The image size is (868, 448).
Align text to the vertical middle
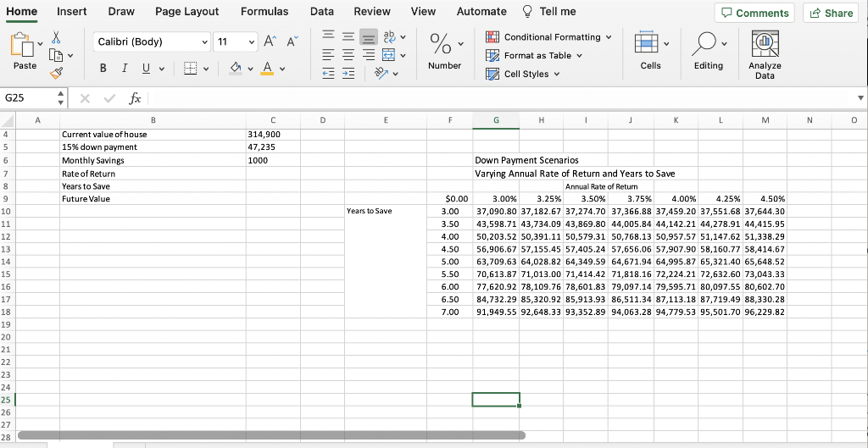coord(348,37)
